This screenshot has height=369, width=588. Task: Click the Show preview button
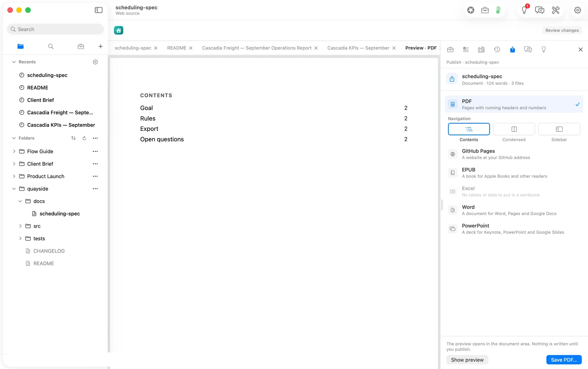[467, 360]
